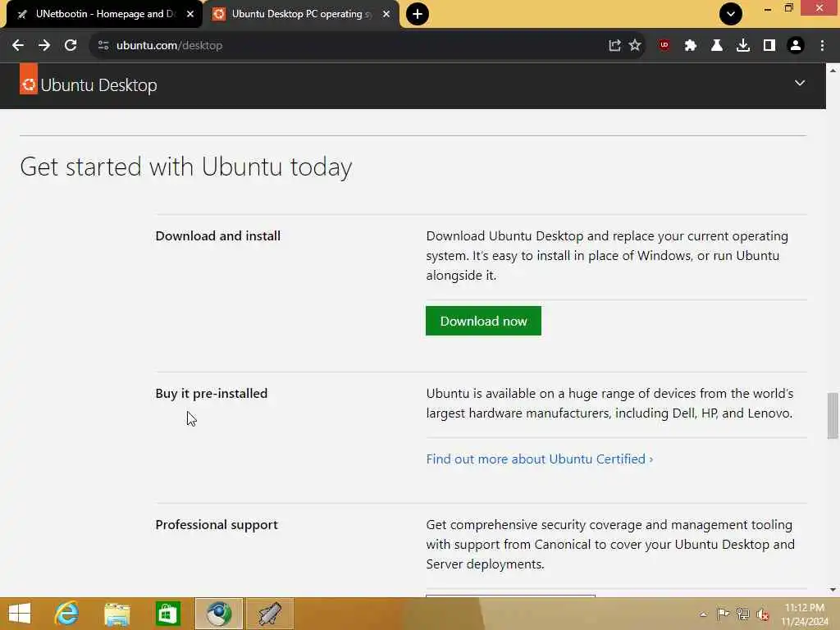840x630 pixels.
Task: Open Find out more about Ubuntu Certified
Action: (x=540, y=459)
